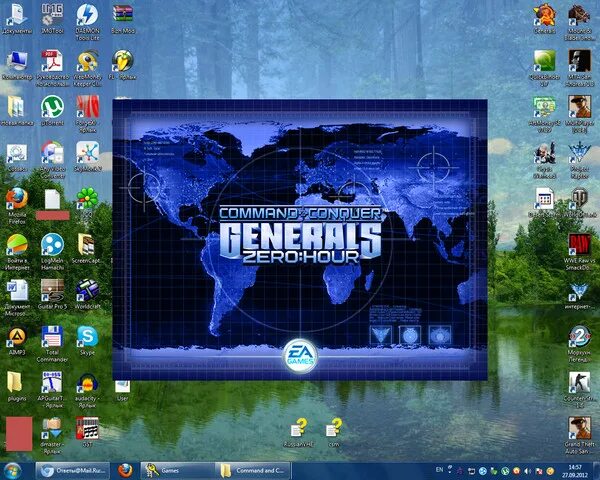Open the Any Video Converter shortcut
Viewport: 600px width, 480px height.
click(x=52, y=154)
